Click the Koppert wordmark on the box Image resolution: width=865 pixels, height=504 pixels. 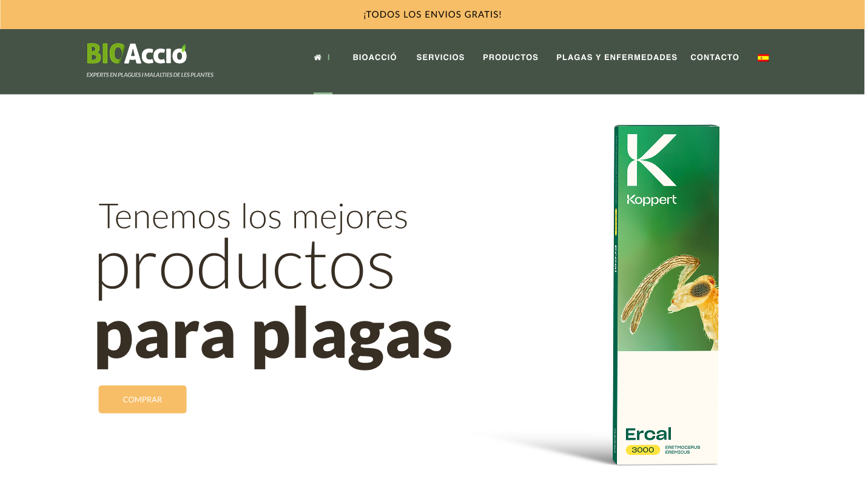coord(651,200)
